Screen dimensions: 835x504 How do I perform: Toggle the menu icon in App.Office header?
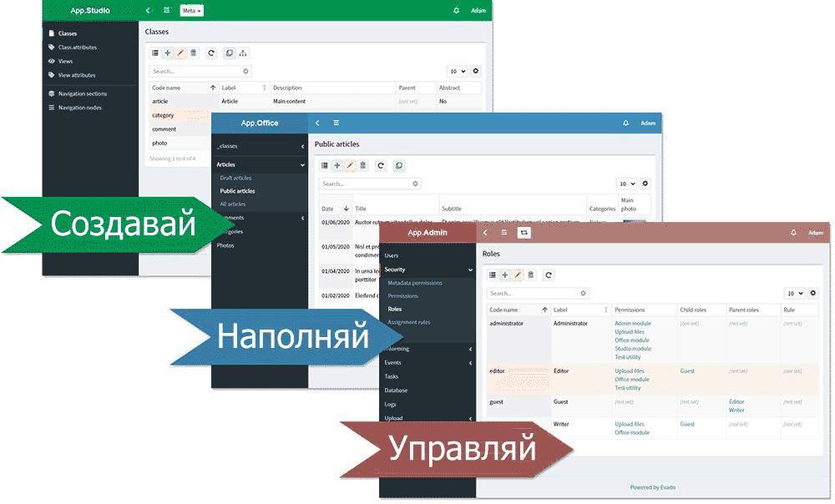point(336,123)
